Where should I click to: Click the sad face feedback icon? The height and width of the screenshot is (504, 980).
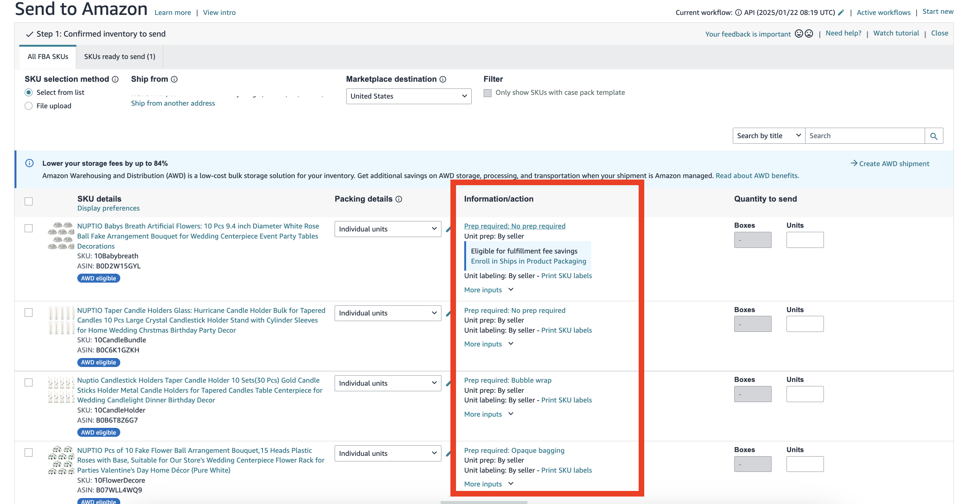point(809,34)
